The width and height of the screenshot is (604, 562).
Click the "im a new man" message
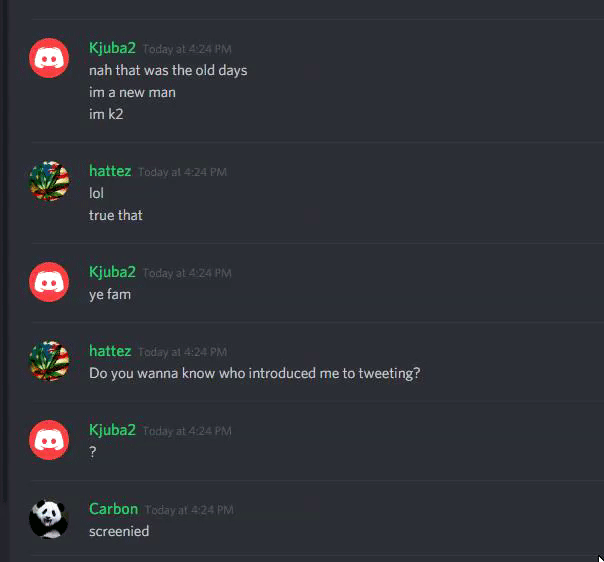[132, 92]
